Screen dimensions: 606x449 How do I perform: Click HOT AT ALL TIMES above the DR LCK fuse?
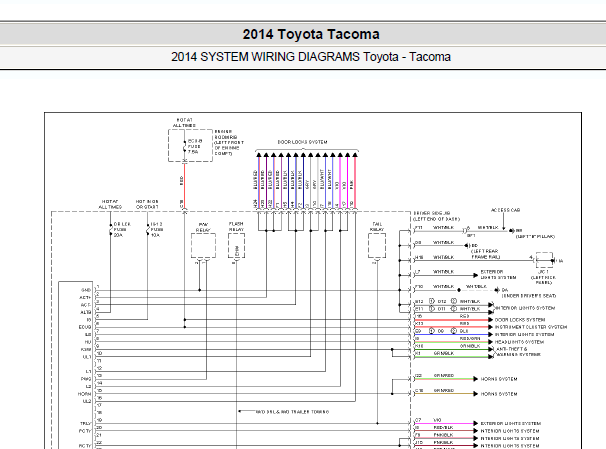point(110,204)
